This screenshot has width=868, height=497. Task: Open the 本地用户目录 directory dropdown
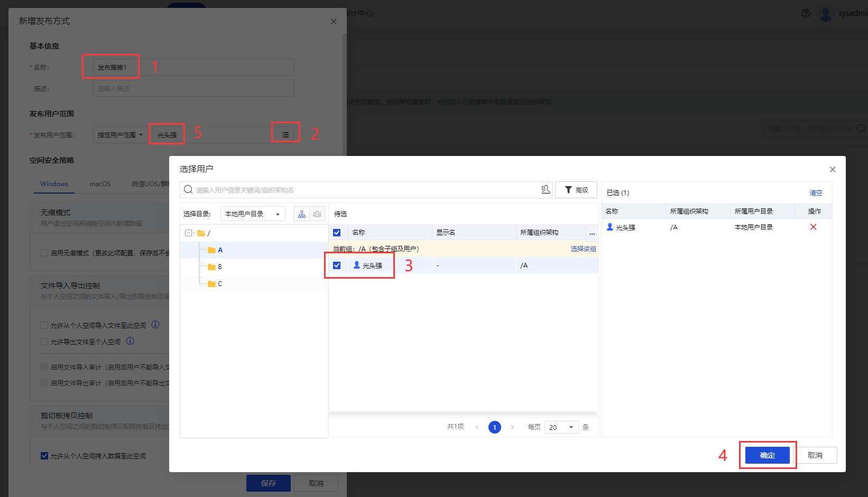tap(253, 214)
